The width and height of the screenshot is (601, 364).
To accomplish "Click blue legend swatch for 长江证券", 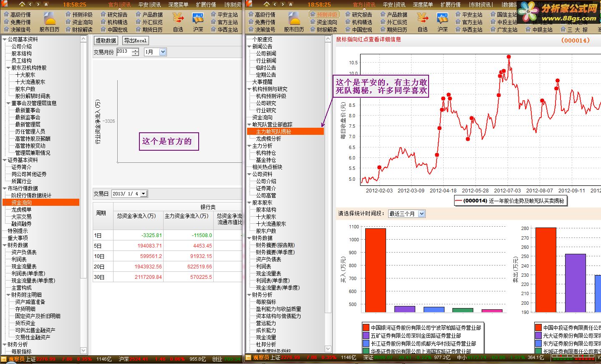I will click(366, 344).
